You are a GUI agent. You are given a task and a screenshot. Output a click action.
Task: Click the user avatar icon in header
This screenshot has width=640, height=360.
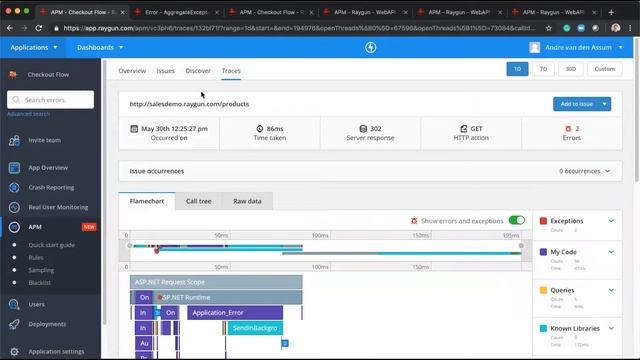[x=535, y=47]
